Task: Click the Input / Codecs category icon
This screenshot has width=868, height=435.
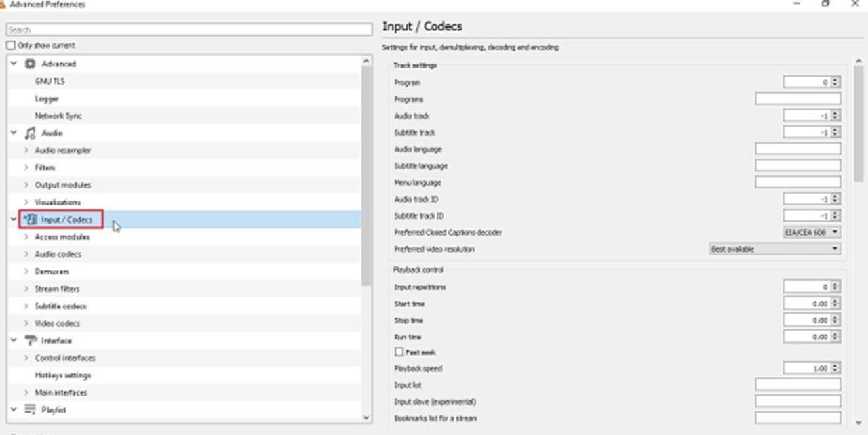Action: [x=30, y=220]
